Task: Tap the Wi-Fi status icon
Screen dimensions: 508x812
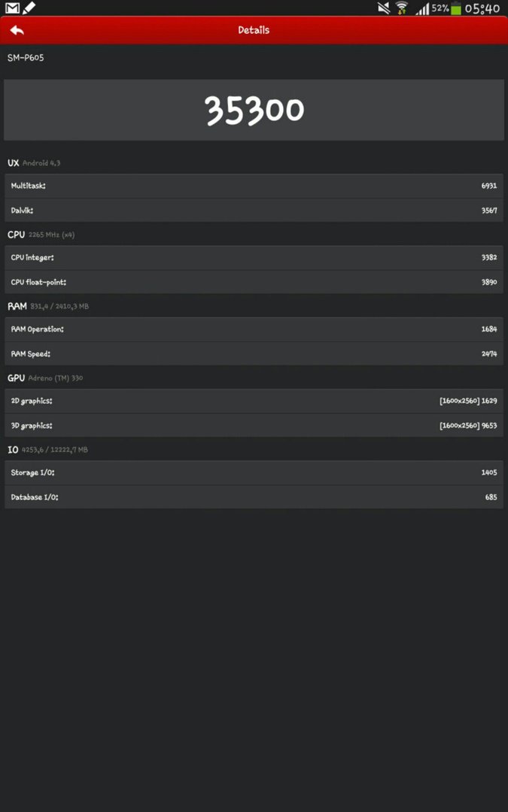Action: 401,8
